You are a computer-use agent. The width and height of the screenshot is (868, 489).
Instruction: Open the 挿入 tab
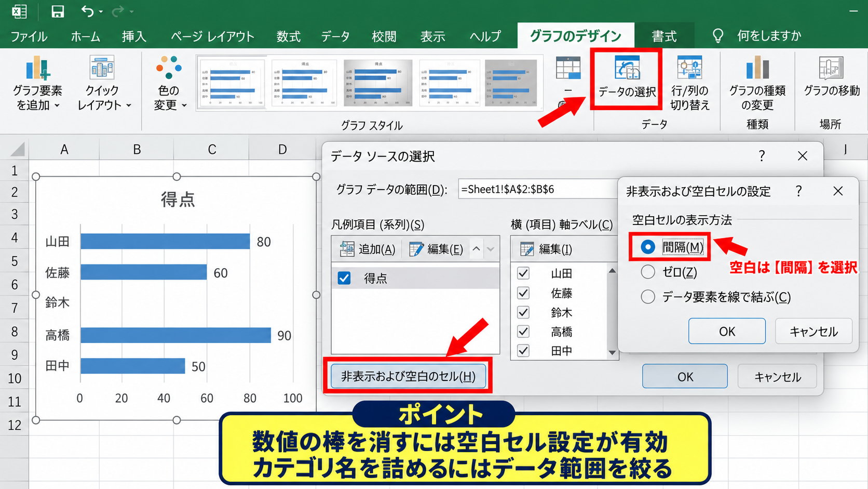[134, 36]
